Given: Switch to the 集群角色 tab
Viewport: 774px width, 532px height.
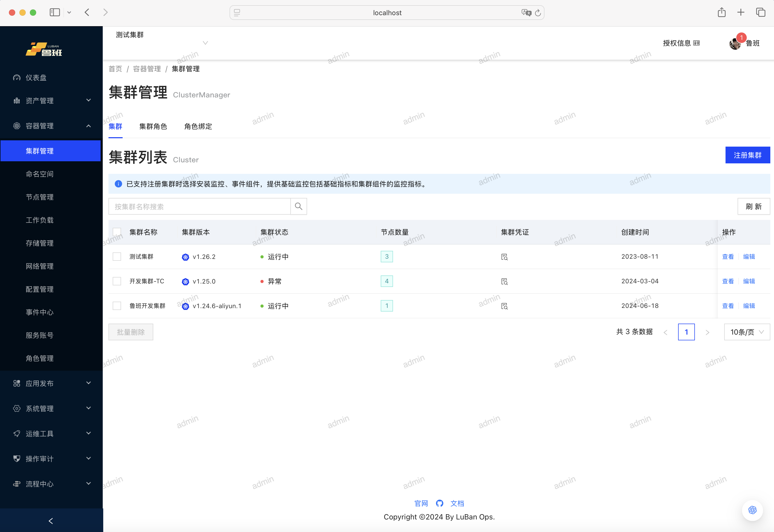Looking at the screenshot, I should [x=153, y=126].
